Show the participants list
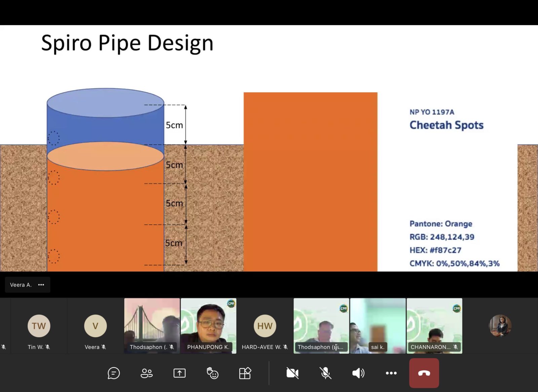538x392 pixels. [147, 373]
